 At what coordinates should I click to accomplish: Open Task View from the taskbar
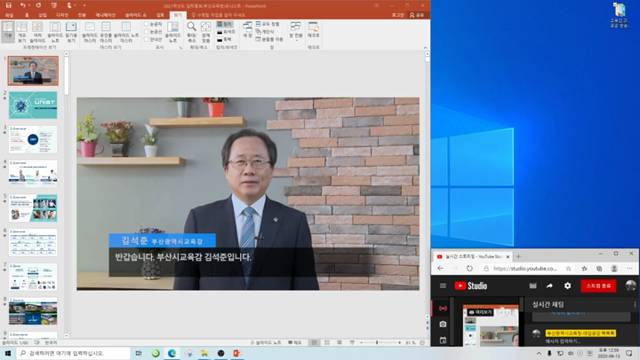point(139,353)
